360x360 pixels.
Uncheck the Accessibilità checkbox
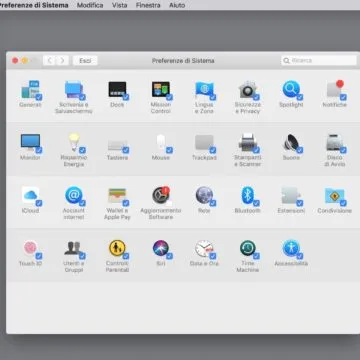click(300, 256)
